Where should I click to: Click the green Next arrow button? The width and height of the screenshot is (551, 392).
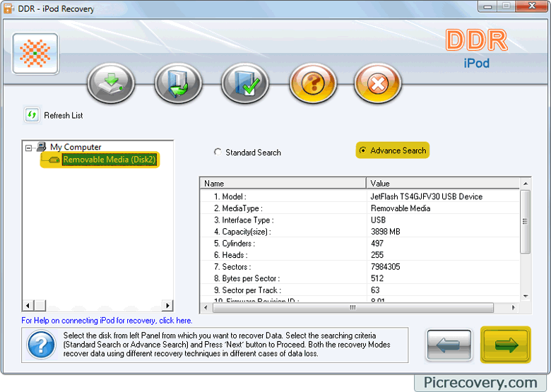[x=506, y=345]
